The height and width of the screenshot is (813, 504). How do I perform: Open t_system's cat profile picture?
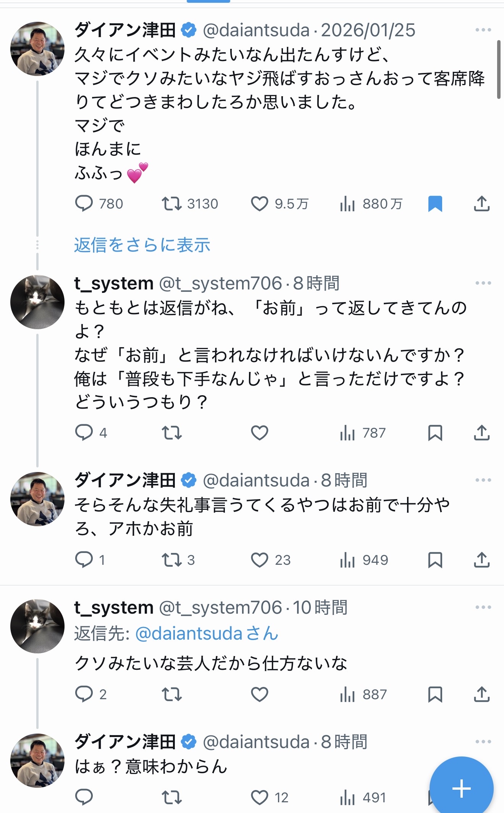click(37, 302)
